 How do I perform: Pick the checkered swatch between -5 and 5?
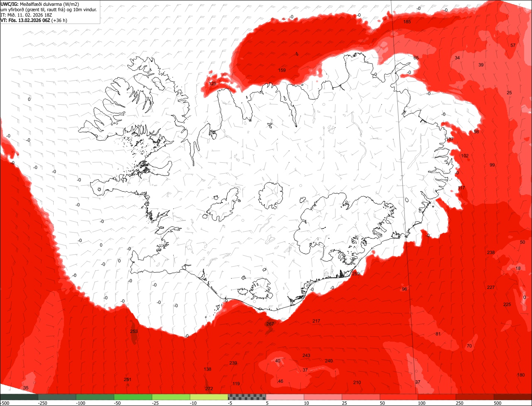(247, 397)
